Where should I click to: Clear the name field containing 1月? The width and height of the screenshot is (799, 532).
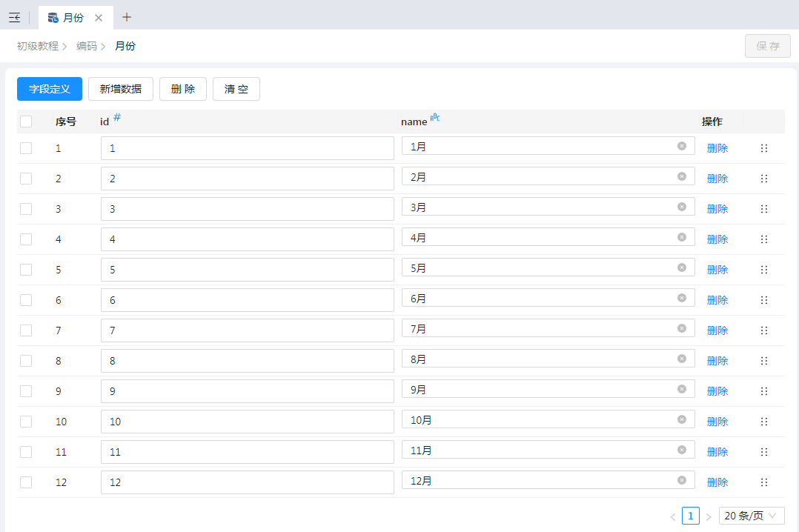[x=681, y=146]
